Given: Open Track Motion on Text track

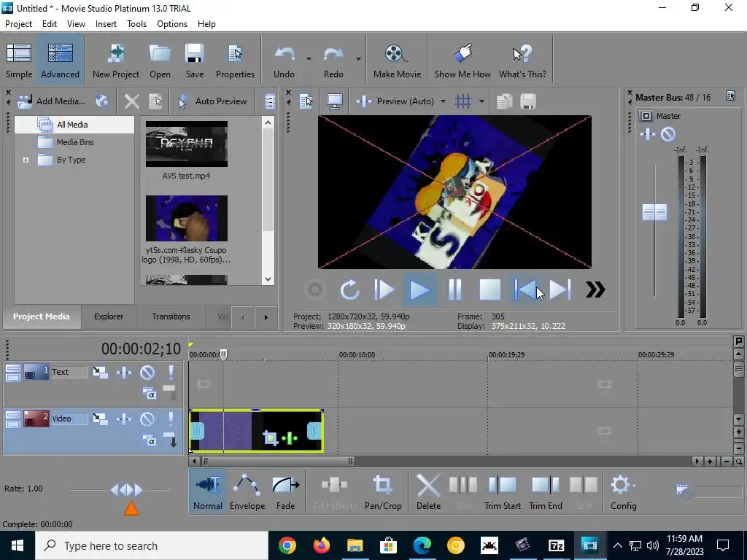Looking at the screenshot, I should point(100,373).
